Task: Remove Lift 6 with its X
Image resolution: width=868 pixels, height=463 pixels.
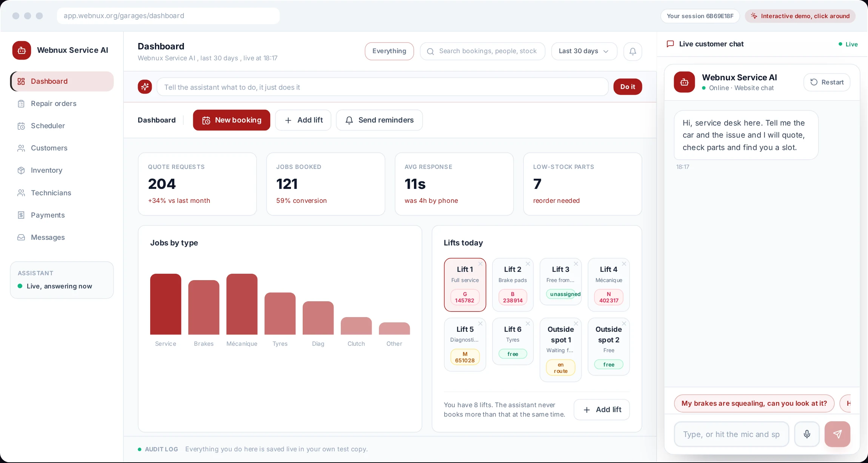Action: click(x=528, y=323)
